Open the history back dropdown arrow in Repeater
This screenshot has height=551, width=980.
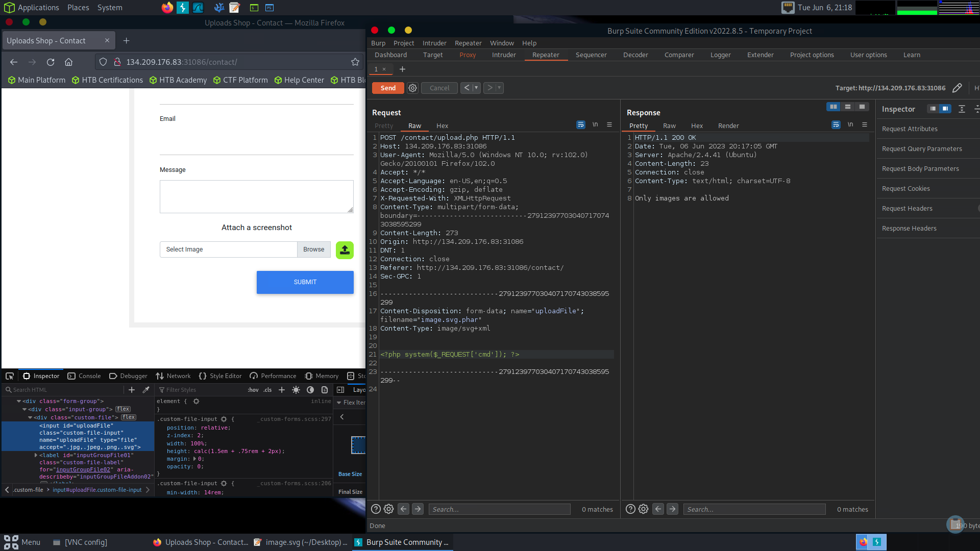[x=476, y=88]
